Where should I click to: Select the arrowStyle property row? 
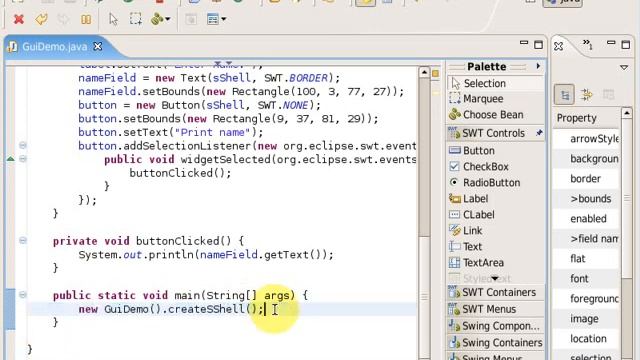[586, 139]
